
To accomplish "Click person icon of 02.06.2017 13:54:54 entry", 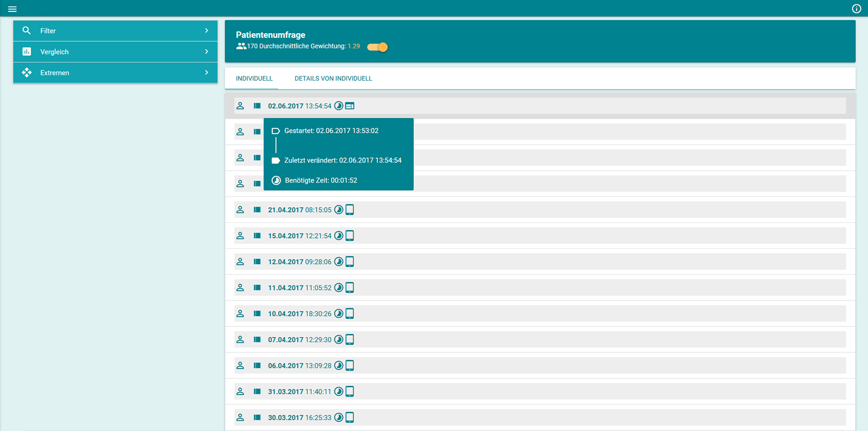I will pos(240,106).
